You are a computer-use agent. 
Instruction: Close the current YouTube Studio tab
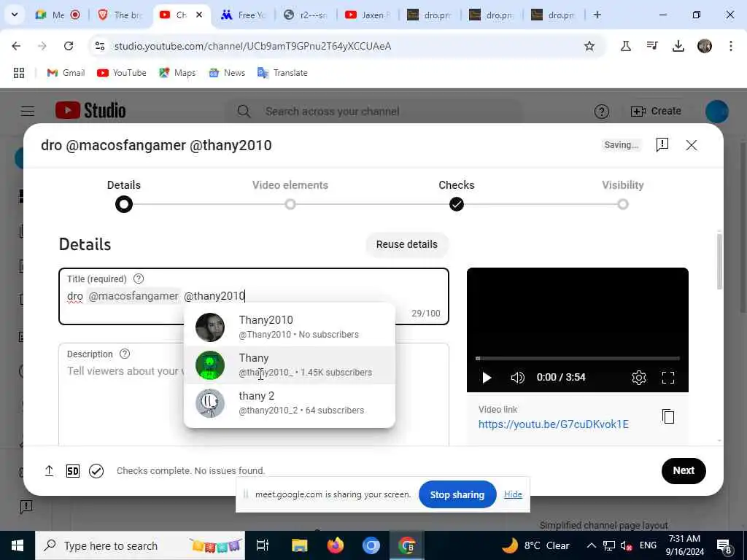tap(199, 15)
